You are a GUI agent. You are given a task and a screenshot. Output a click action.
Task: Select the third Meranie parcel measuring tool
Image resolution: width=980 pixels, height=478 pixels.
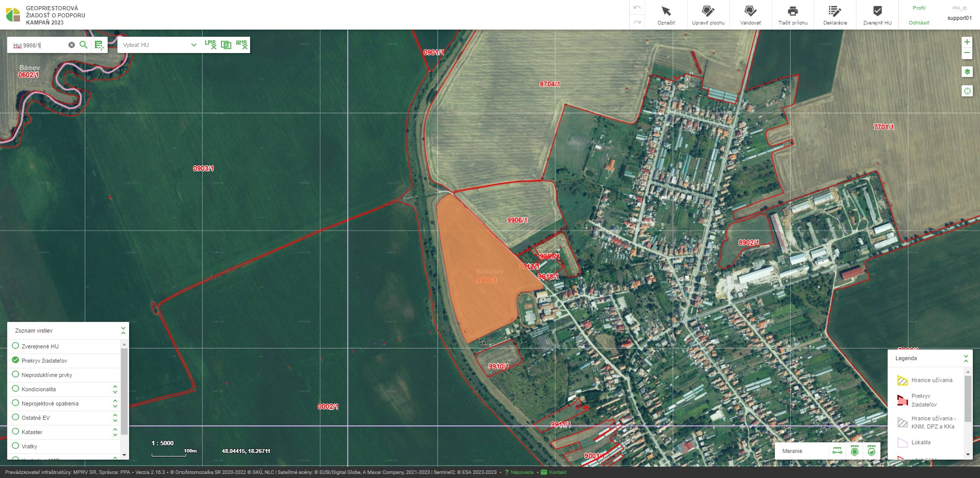(x=871, y=451)
